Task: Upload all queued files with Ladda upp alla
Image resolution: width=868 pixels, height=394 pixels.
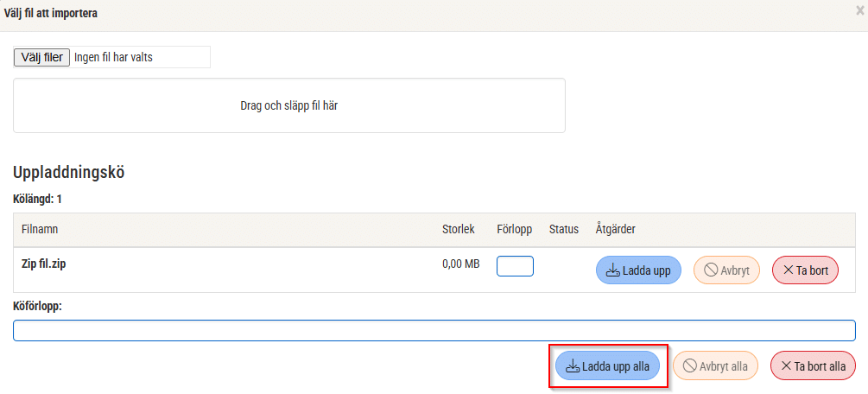Action: pyautogui.click(x=608, y=366)
